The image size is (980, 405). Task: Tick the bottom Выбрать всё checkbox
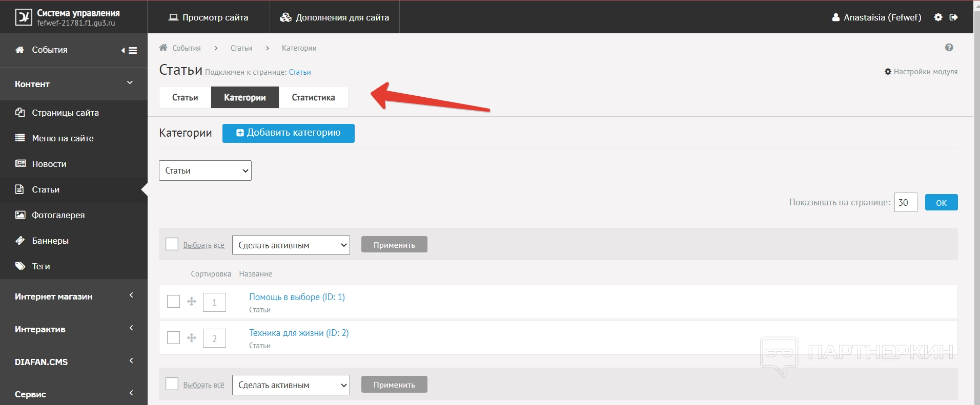[x=172, y=384]
